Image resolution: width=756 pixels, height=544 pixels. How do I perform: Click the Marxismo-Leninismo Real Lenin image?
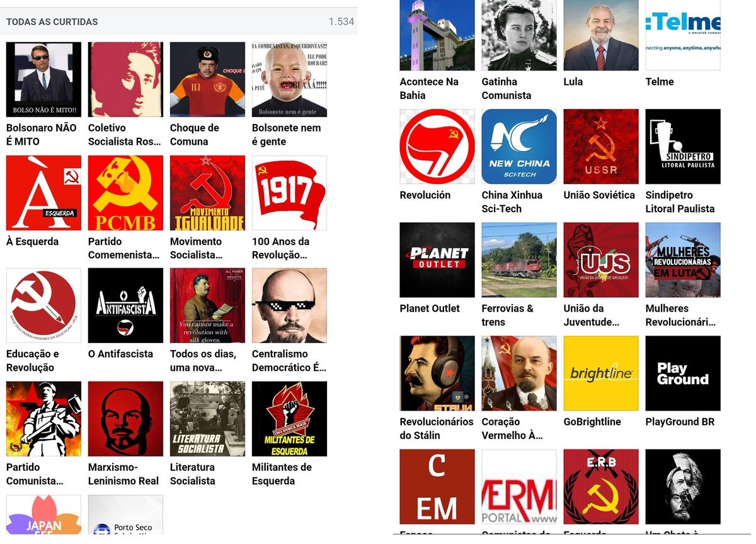[x=125, y=419]
